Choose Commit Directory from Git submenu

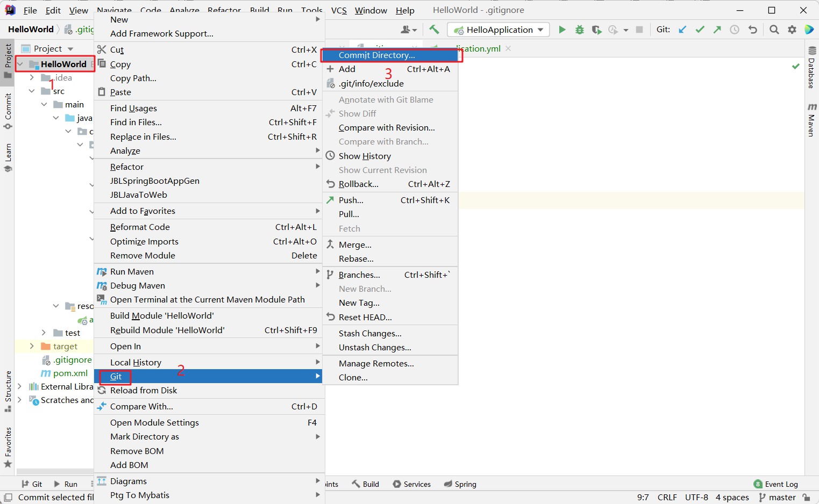click(x=390, y=55)
